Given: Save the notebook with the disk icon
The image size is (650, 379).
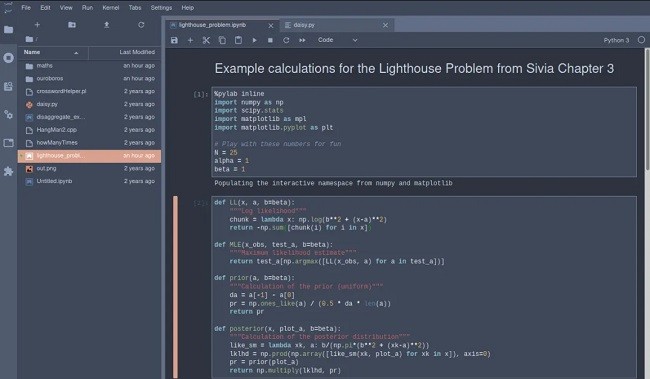Looking at the screenshot, I should click(x=175, y=40).
